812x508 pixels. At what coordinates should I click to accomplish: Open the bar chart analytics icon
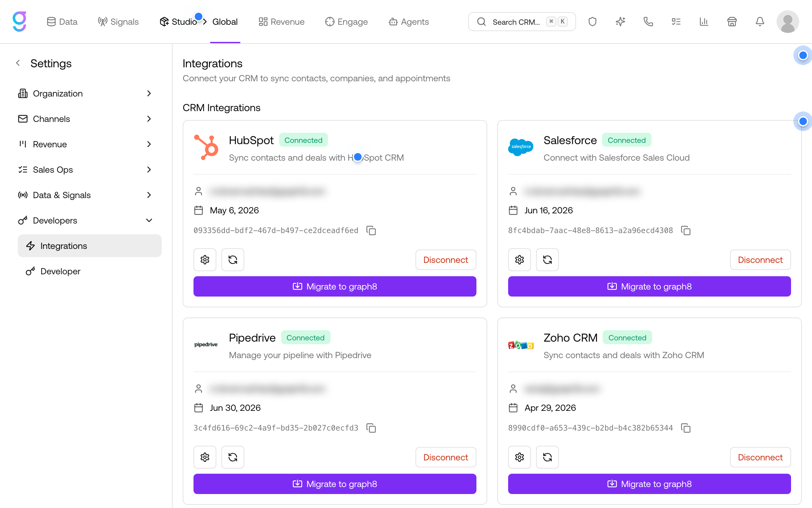pyautogui.click(x=704, y=22)
